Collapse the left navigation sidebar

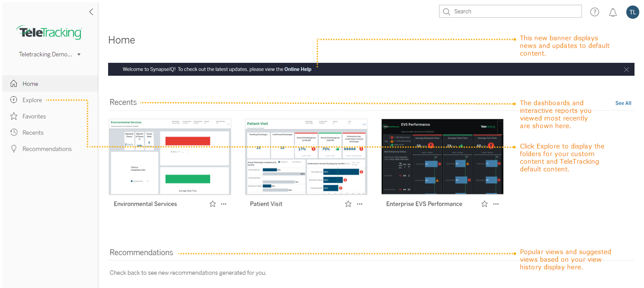(91, 12)
